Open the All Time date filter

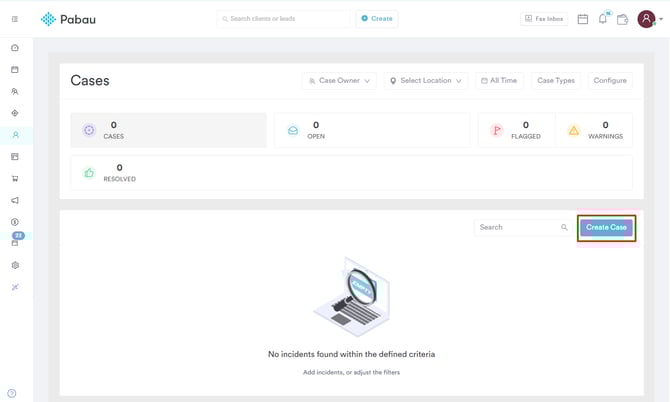click(498, 81)
